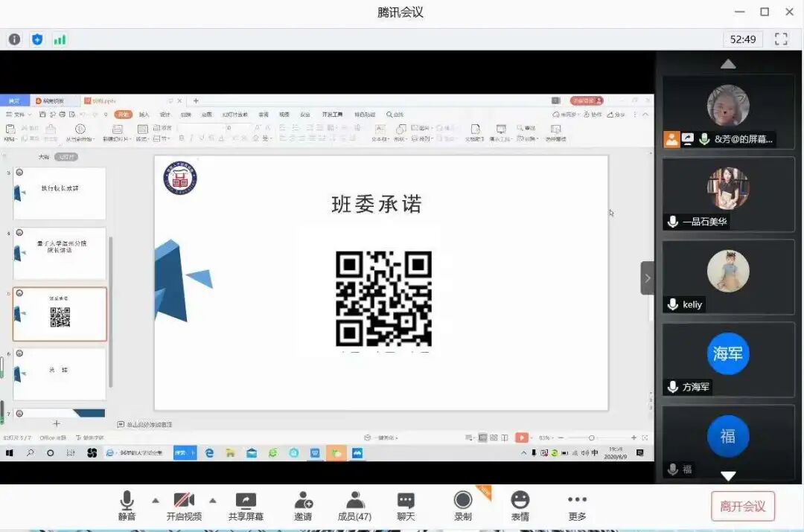This screenshot has height=532, width=804.
Task: Adjust the WPS zoom slider handle
Action: click(591, 438)
